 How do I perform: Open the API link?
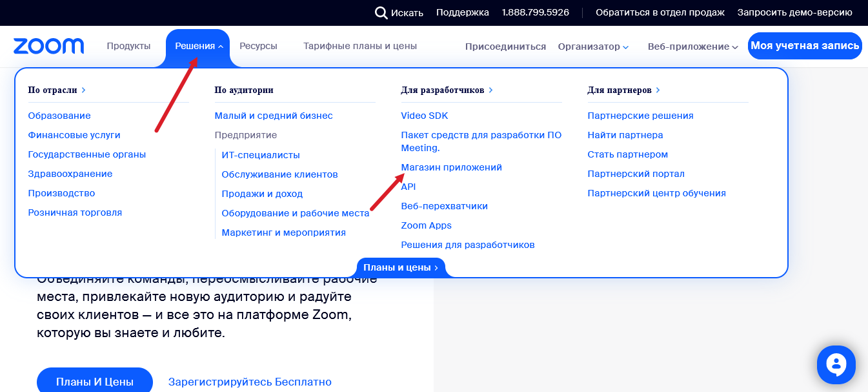click(x=409, y=187)
